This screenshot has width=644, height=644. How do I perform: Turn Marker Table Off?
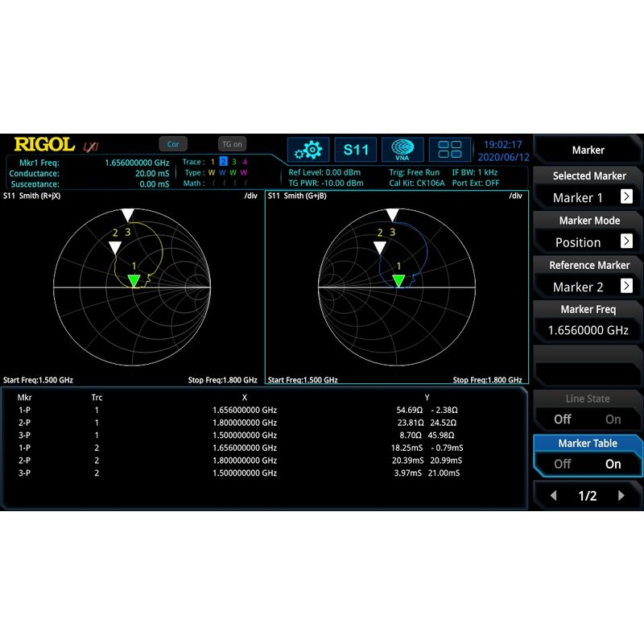pos(562,464)
